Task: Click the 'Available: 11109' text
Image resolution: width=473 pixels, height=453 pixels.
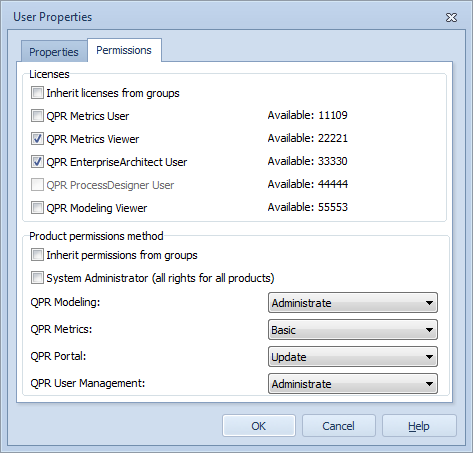Action: [x=308, y=115]
